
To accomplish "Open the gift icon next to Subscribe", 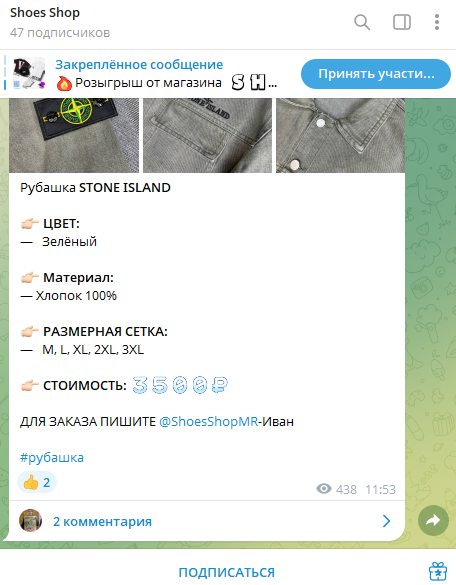I will coord(438,572).
